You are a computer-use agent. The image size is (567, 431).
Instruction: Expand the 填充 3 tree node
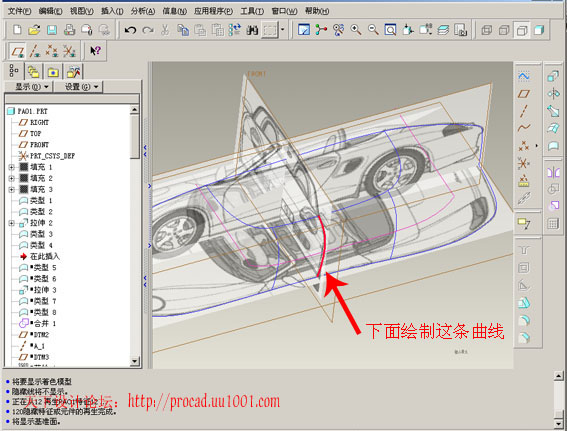point(11,189)
